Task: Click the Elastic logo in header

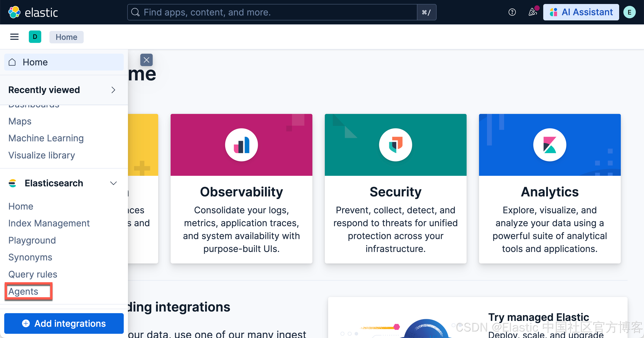Action: tap(33, 12)
